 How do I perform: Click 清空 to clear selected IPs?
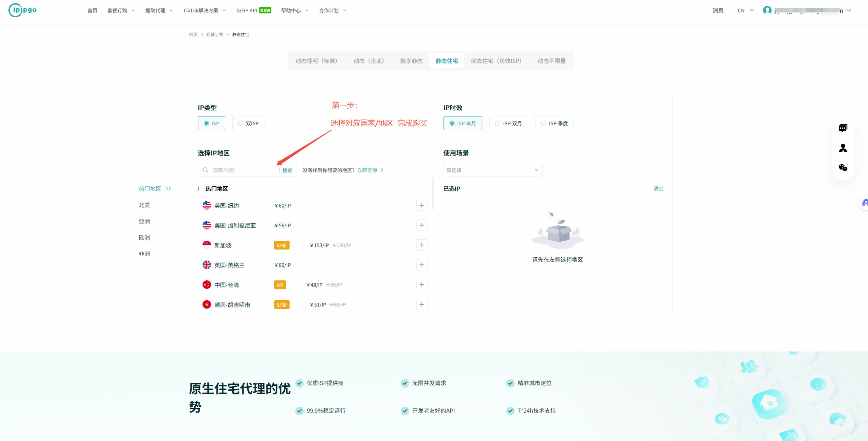(658, 188)
